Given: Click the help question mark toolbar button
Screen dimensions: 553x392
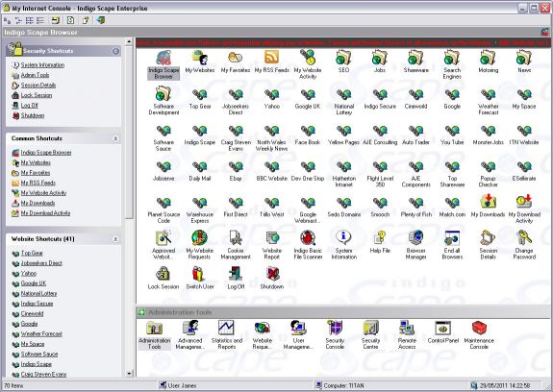Looking at the screenshot, I should tap(86, 20).
